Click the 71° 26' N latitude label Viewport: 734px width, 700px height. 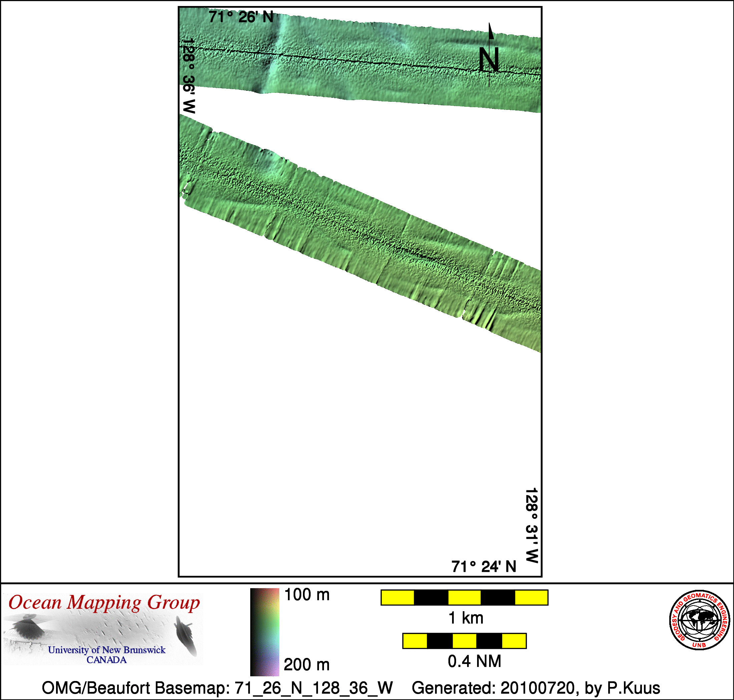point(241,17)
